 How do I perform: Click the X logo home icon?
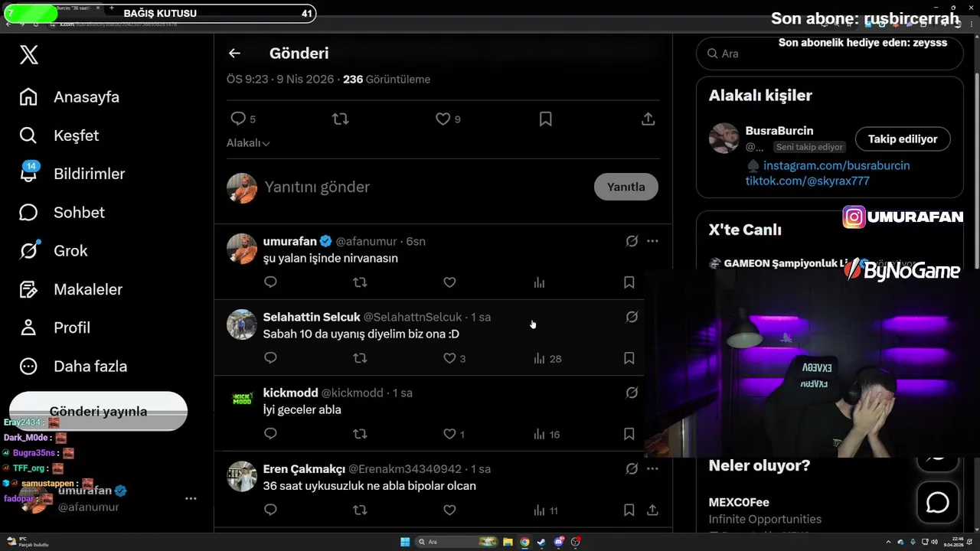[x=29, y=54]
